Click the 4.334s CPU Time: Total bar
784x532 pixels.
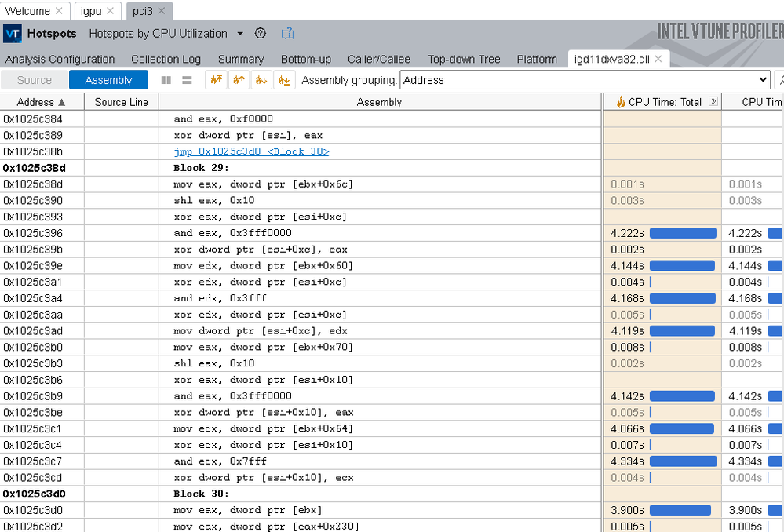pos(683,461)
